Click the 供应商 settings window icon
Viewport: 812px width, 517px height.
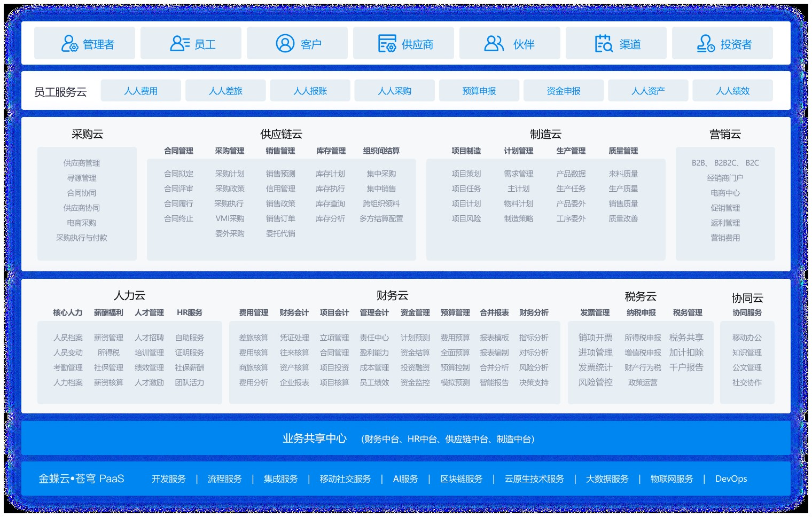387,44
